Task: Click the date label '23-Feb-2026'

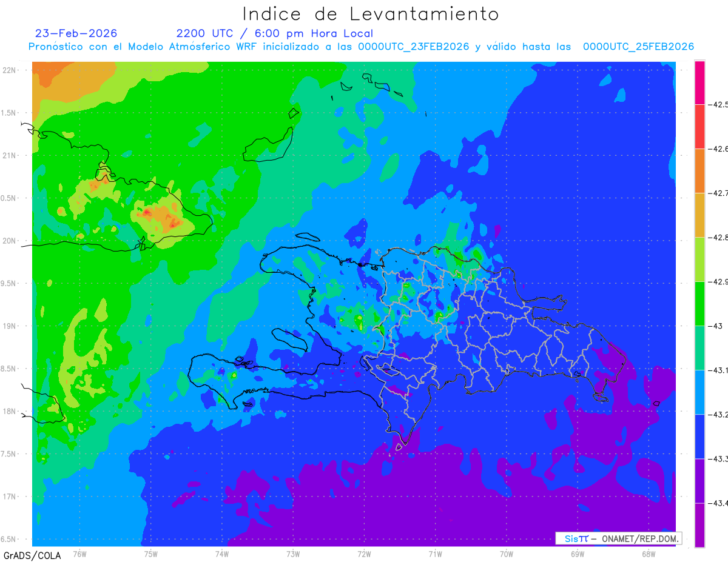Action: (76, 33)
